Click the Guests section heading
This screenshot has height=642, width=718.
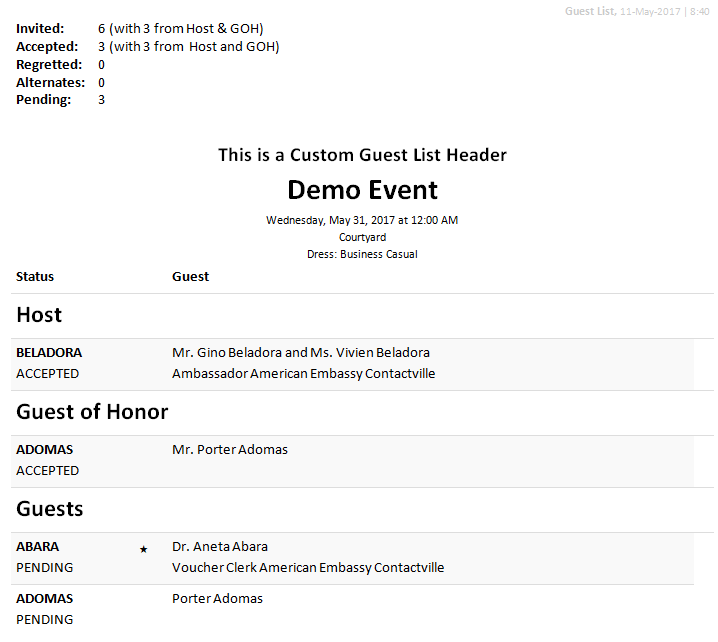point(50,509)
